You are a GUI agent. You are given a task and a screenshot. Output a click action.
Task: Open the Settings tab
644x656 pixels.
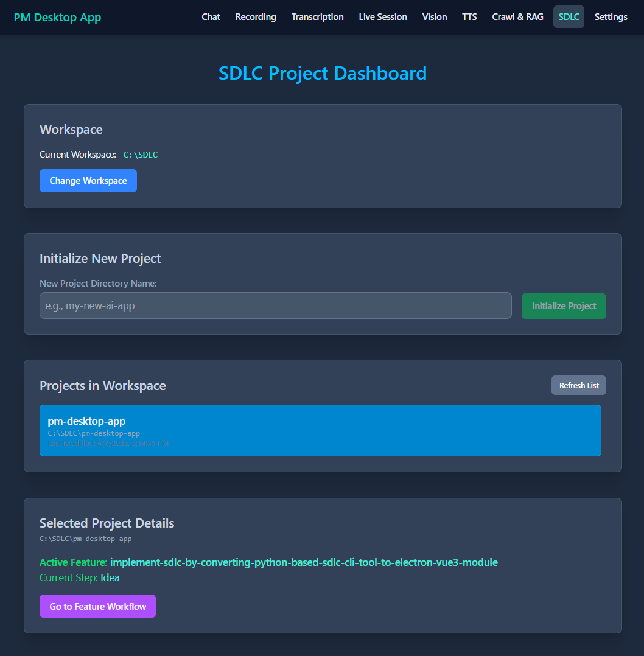[611, 17]
